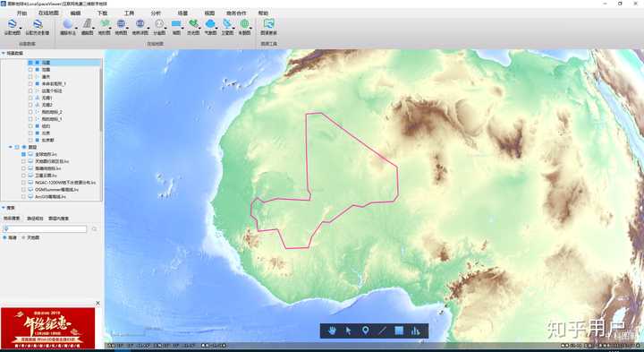The width and height of the screenshot is (644, 352).
Task: Open the 开始 ribbon tab
Action: (21, 13)
